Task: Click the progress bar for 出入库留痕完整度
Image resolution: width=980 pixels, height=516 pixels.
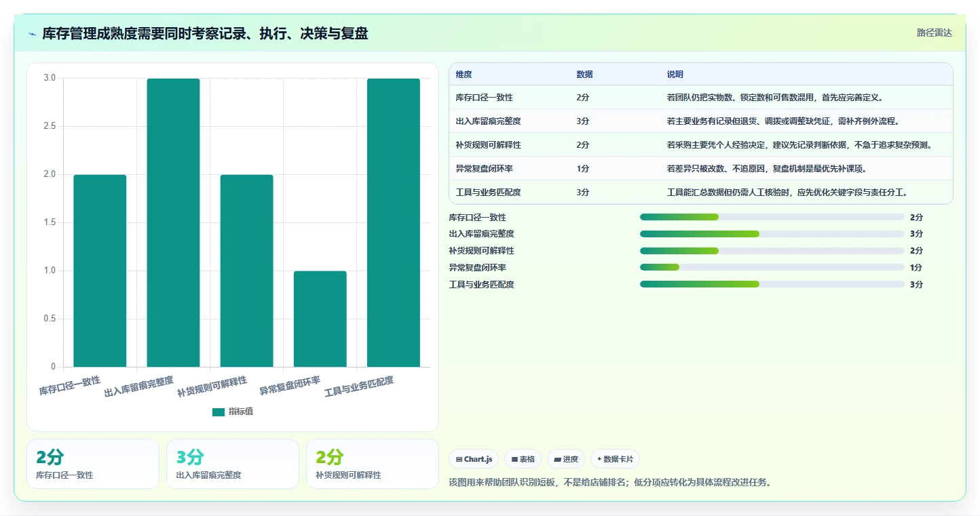Action: pos(772,234)
